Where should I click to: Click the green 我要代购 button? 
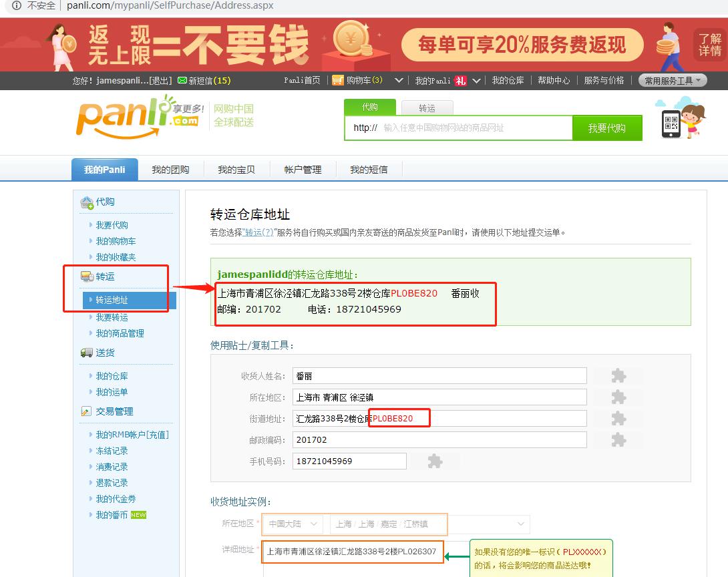(x=608, y=128)
